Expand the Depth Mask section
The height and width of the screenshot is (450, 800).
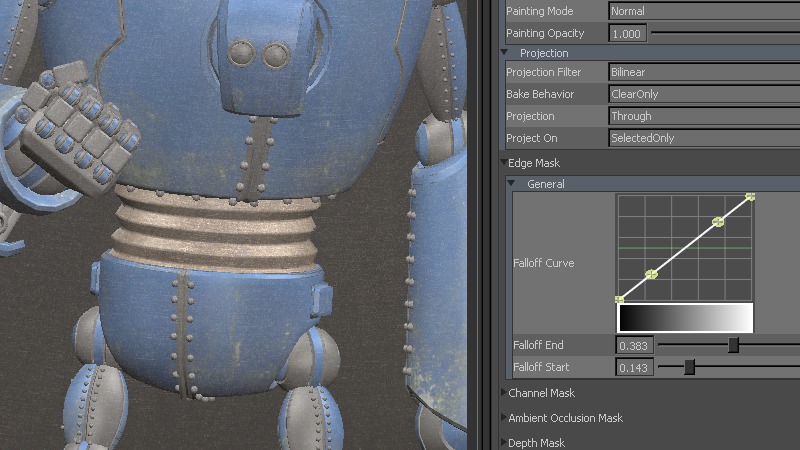pyautogui.click(x=504, y=442)
